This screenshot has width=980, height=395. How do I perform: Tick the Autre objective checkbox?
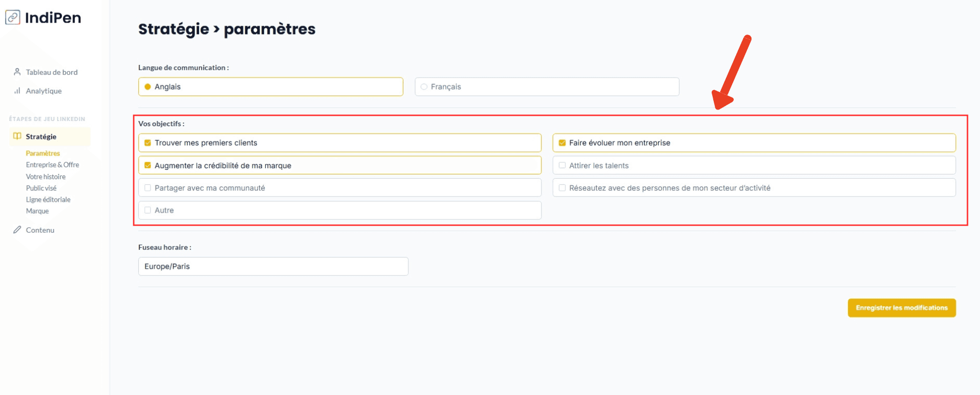(148, 210)
